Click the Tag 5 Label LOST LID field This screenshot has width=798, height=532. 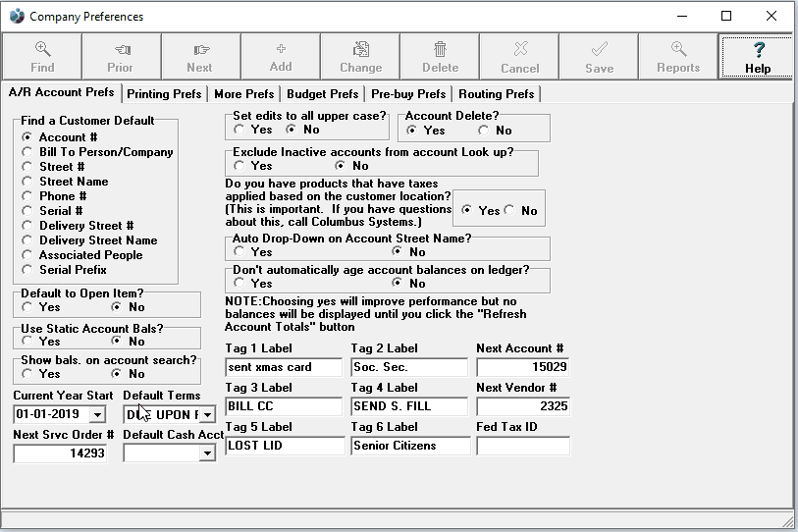click(x=285, y=446)
